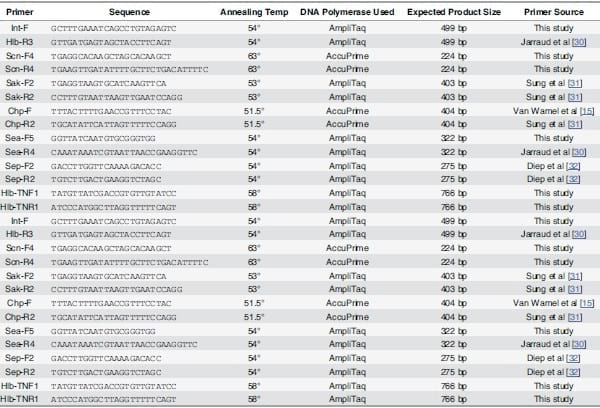Open reference [15] in the first Chp-F row

pyautogui.click(x=587, y=111)
